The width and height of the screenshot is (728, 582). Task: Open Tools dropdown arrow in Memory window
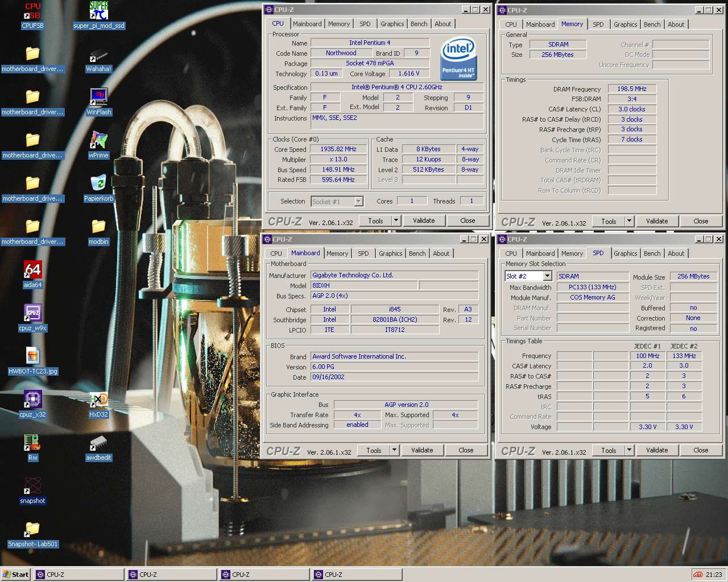point(630,221)
